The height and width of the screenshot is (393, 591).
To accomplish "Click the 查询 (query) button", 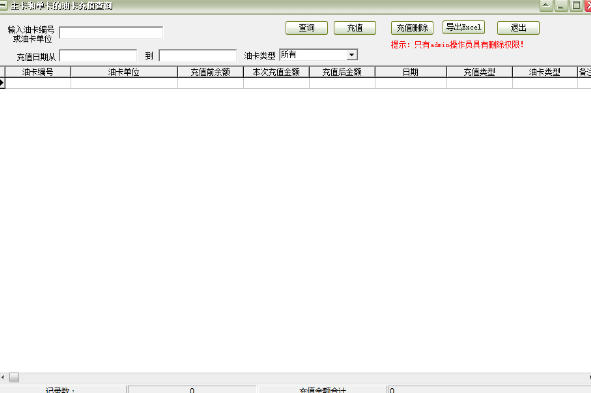I will [x=306, y=28].
